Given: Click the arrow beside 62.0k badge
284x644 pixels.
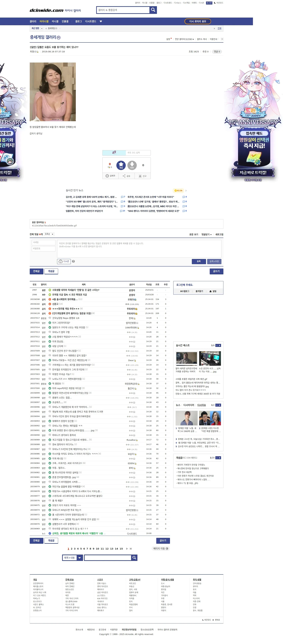Looking at the screenshot, I should click(x=186, y=190).
